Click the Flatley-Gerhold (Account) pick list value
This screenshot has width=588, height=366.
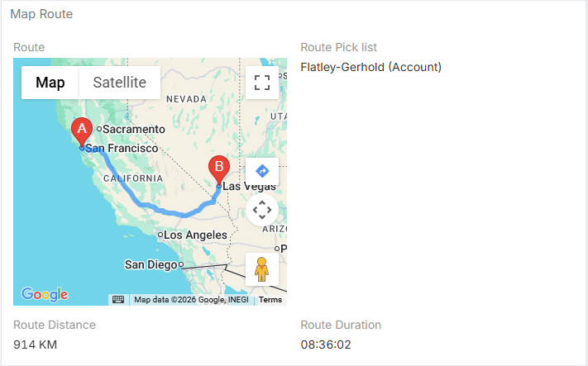pos(370,67)
